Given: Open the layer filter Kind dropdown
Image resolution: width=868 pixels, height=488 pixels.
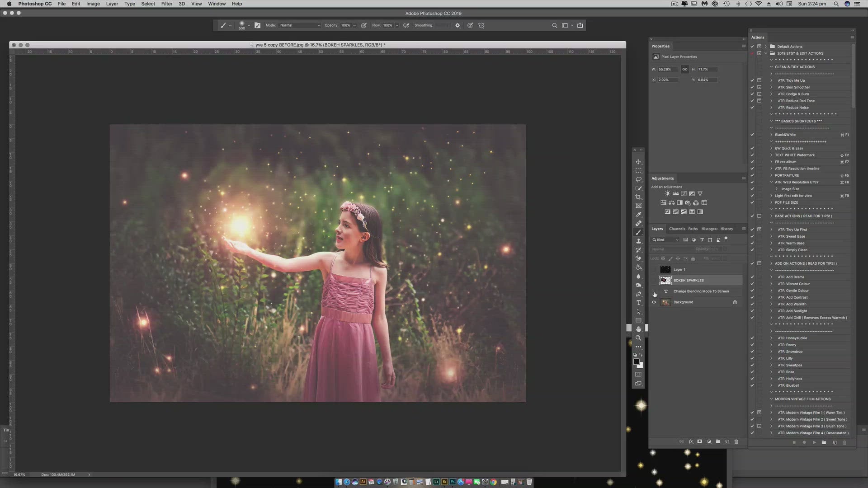Looking at the screenshot, I should 665,240.
